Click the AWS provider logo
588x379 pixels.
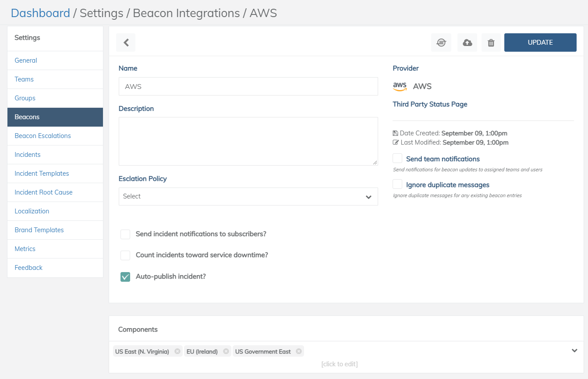point(400,86)
